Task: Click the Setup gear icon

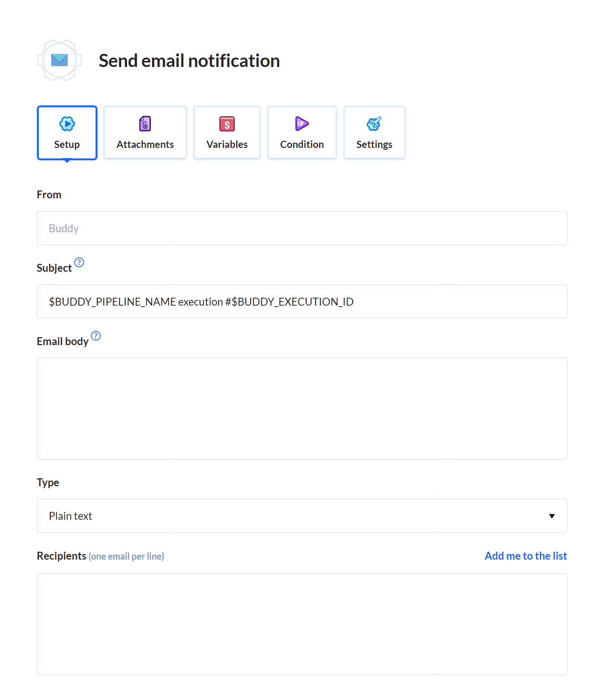Action: pyautogui.click(x=67, y=123)
